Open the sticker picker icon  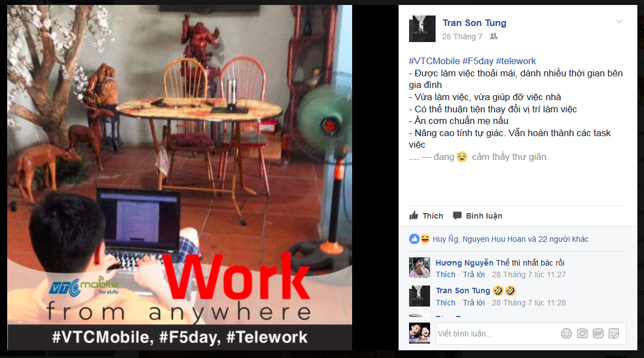point(614,333)
